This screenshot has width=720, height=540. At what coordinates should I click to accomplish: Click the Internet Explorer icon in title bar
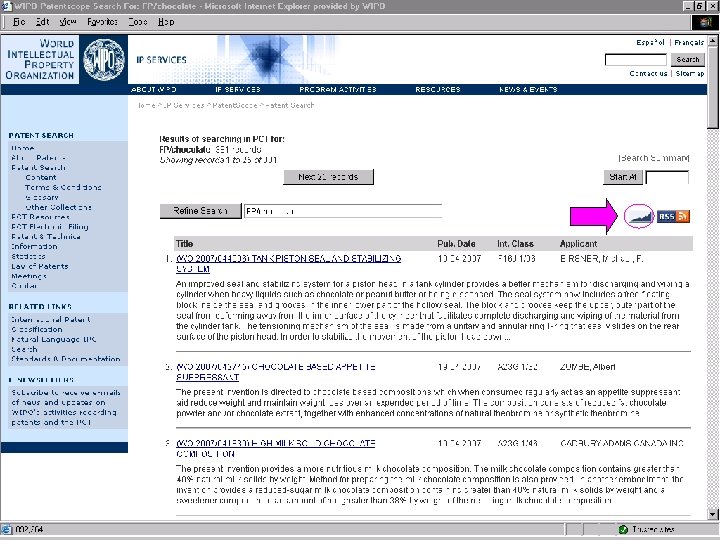pos(6,6)
